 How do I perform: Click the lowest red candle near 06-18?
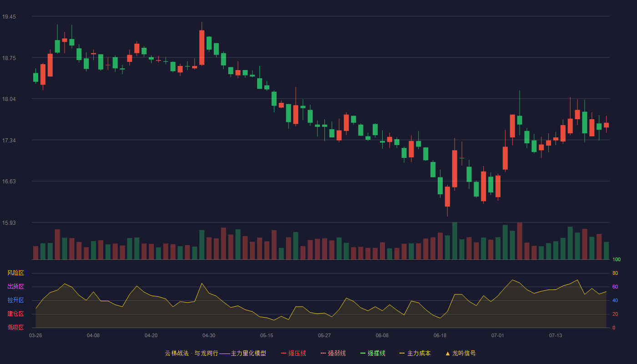pos(447,197)
